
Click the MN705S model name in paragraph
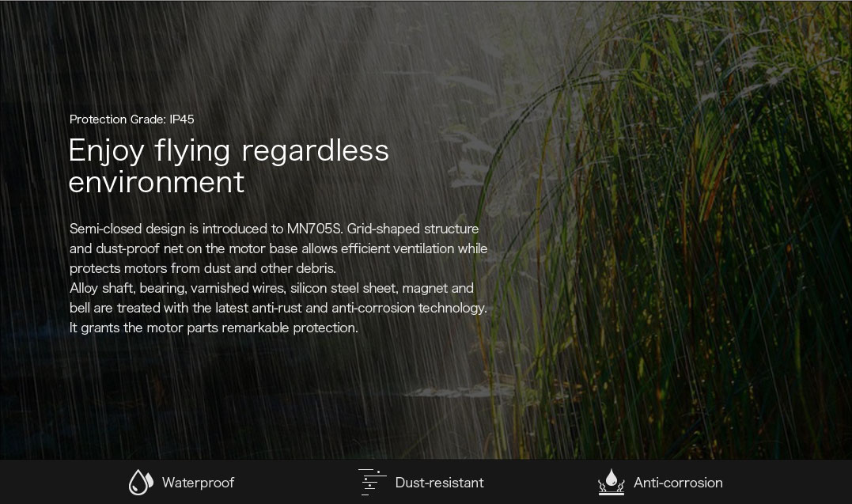(x=314, y=229)
